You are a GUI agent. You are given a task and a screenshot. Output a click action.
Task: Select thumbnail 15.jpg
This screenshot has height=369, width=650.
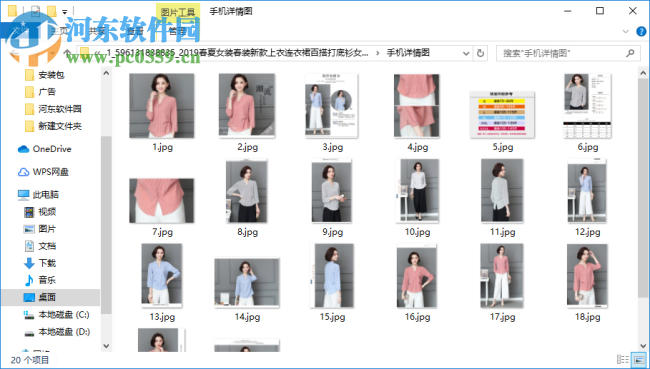point(332,276)
